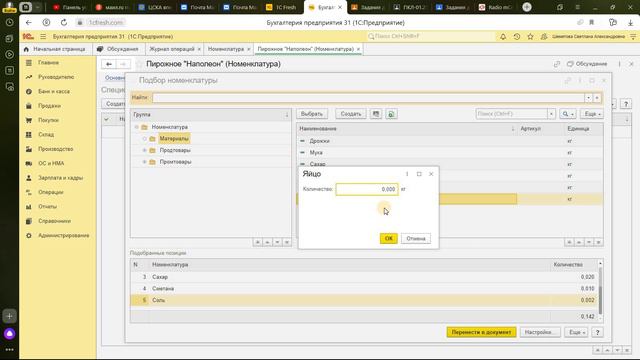The height and width of the screenshot is (360, 640).
Task: Confirm quantity with OK button
Action: coord(389,238)
